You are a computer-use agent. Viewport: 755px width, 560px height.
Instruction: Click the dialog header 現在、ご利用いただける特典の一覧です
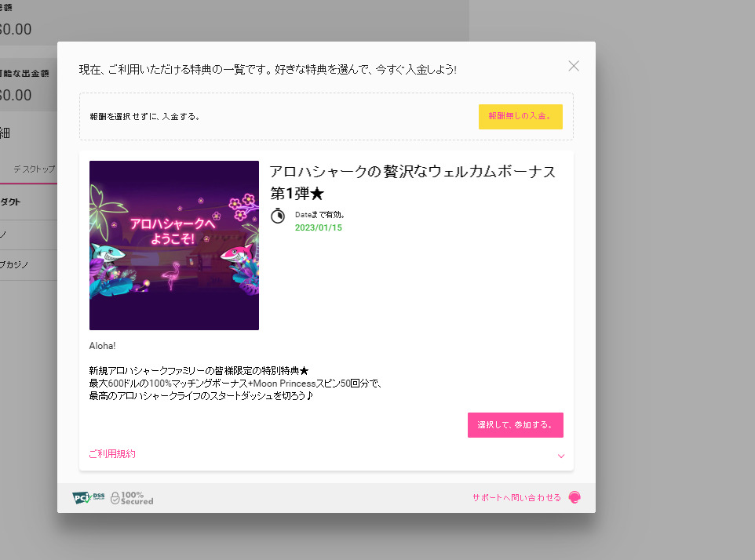[268, 69]
